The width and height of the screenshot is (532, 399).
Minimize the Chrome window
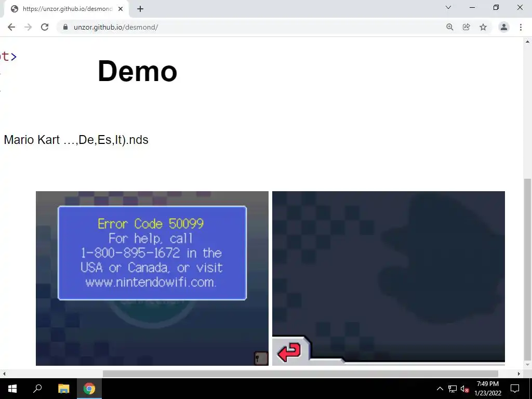pos(472,7)
